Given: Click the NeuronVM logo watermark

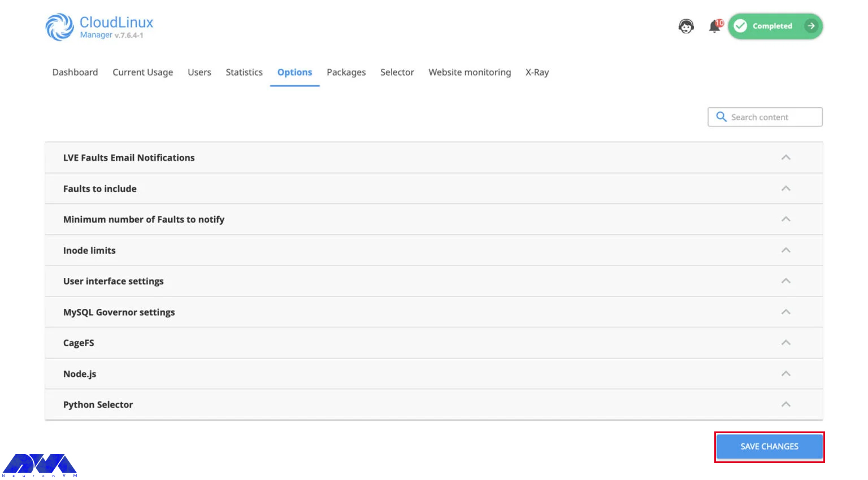Looking at the screenshot, I should [40, 463].
